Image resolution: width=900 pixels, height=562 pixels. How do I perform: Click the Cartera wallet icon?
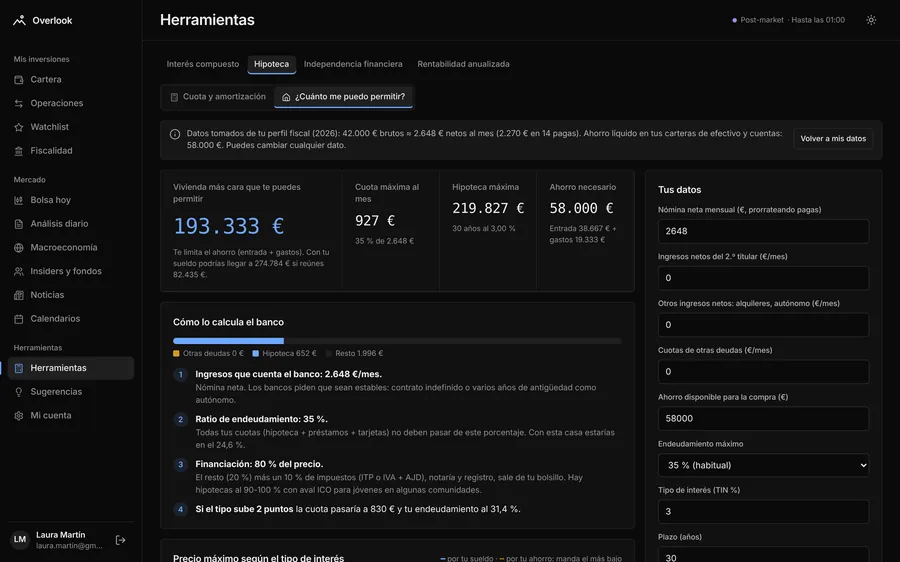(x=18, y=80)
